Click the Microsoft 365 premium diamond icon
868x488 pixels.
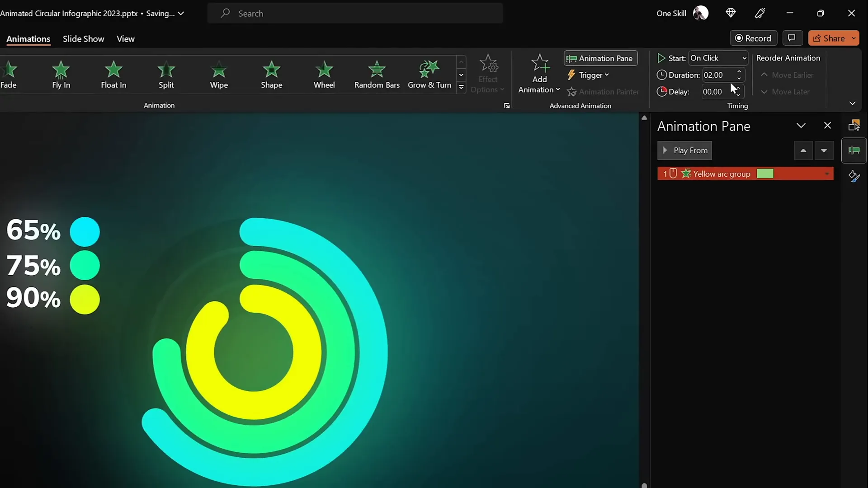[x=731, y=13]
